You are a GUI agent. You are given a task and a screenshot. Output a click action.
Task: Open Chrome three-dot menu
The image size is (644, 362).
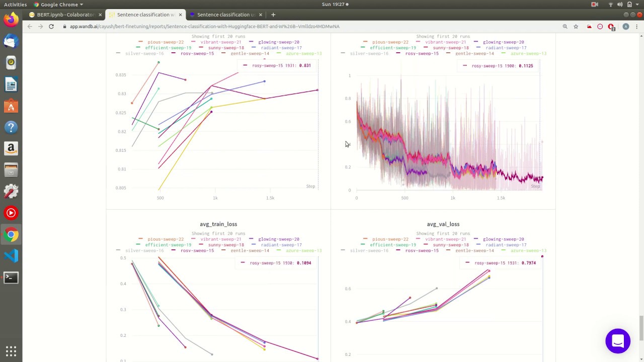coord(636,27)
